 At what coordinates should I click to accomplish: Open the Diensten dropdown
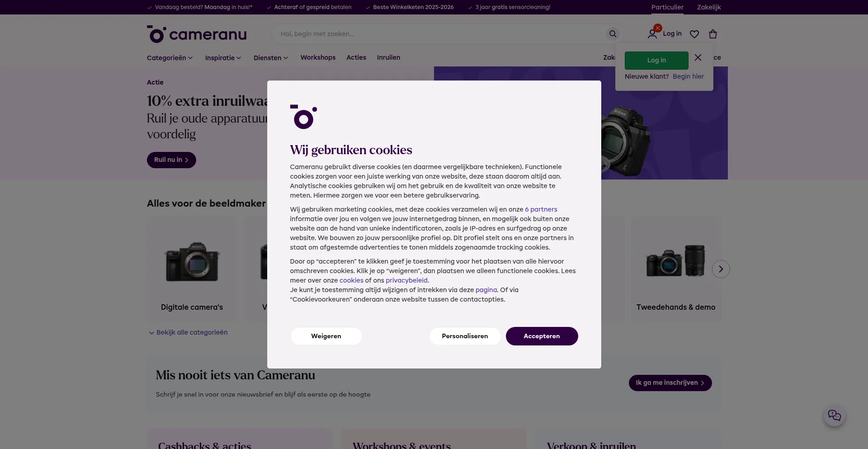[270, 58]
